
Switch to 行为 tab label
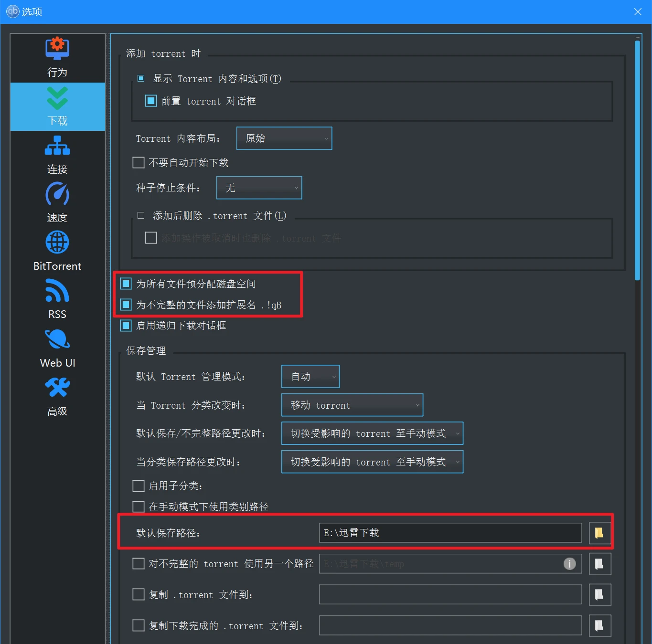coord(57,72)
